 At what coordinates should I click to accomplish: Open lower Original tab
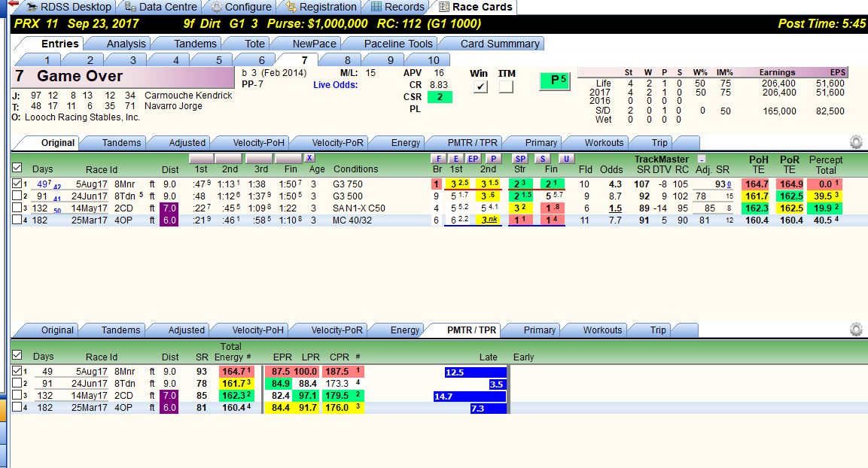(x=56, y=330)
